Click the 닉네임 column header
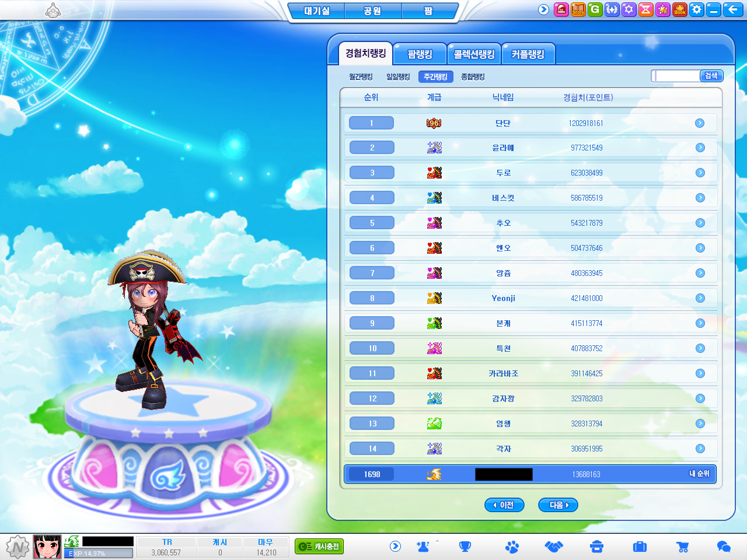Viewport: 747px width, 560px height. pyautogui.click(x=503, y=97)
